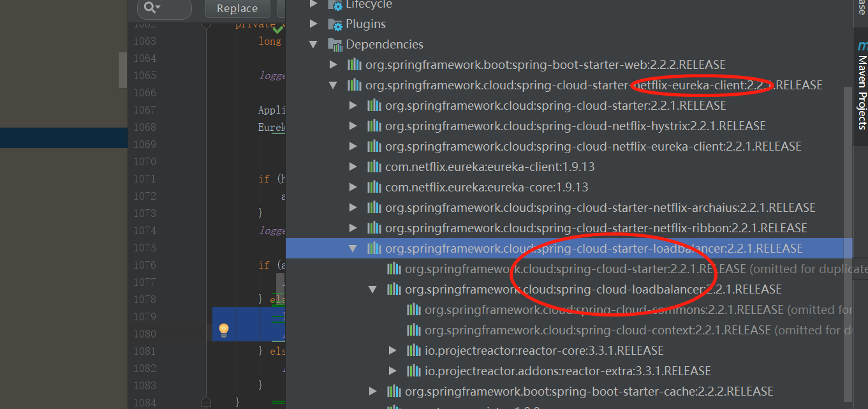The width and height of the screenshot is (868, 409).
Task: Click library icon of spring-cloud-commons
Action: coord(414,309)
